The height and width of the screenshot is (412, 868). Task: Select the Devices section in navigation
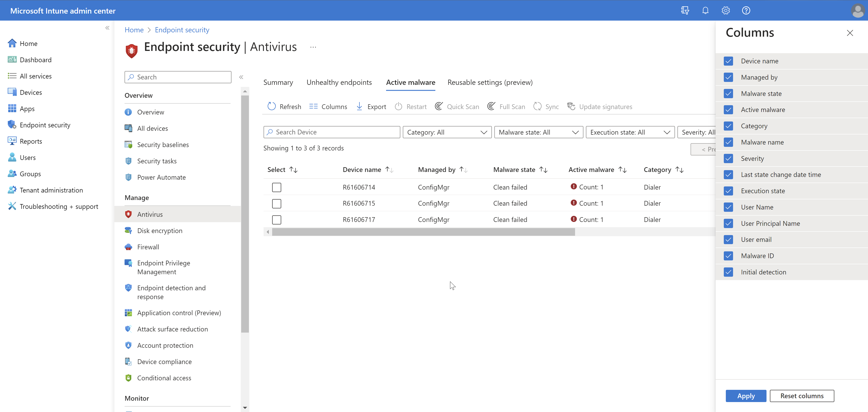30,92
